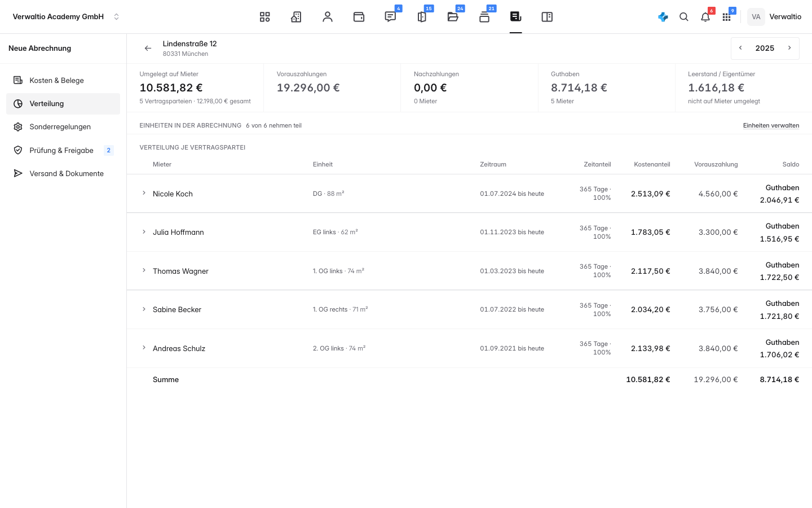Open the top navigation icon with badge 15
Viewport: 812px width, 508px height.
(422, 17)
